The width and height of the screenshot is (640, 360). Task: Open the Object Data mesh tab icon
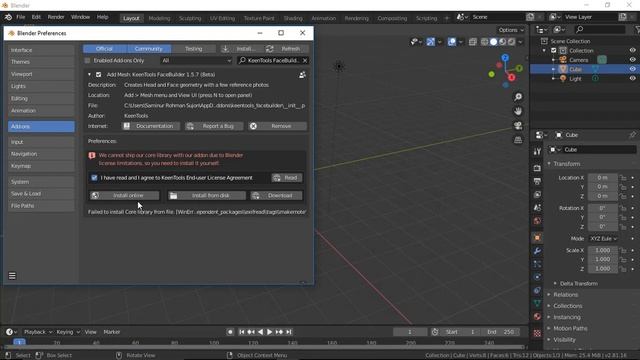(537, 303)
